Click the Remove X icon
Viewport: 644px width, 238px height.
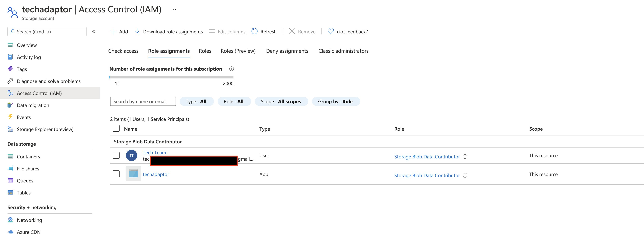point(292,31)
